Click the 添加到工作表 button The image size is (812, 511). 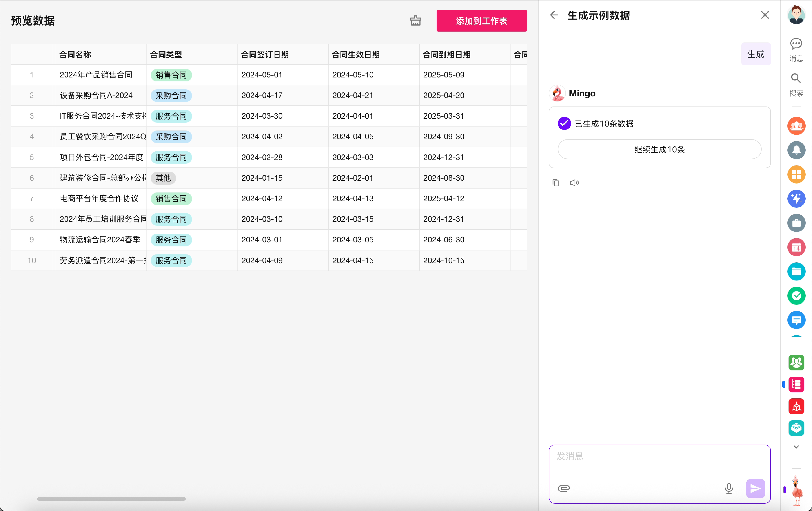(x=481, y=21)
